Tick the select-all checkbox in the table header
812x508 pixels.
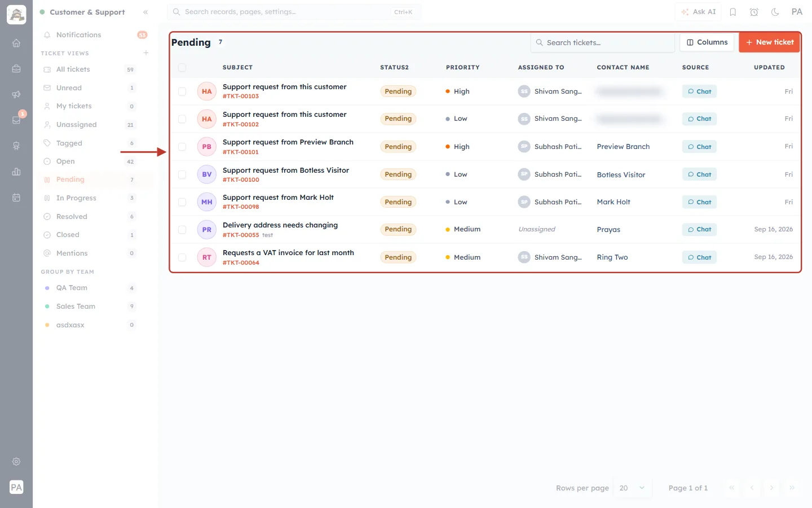pyautogui.click(x=182, y=68)
